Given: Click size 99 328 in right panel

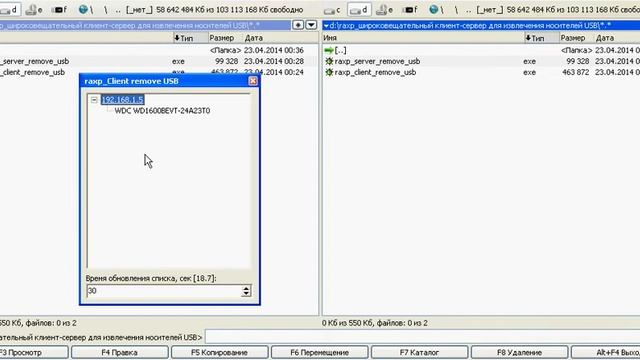Looking at the screenshot, I should tap(578, 61).
